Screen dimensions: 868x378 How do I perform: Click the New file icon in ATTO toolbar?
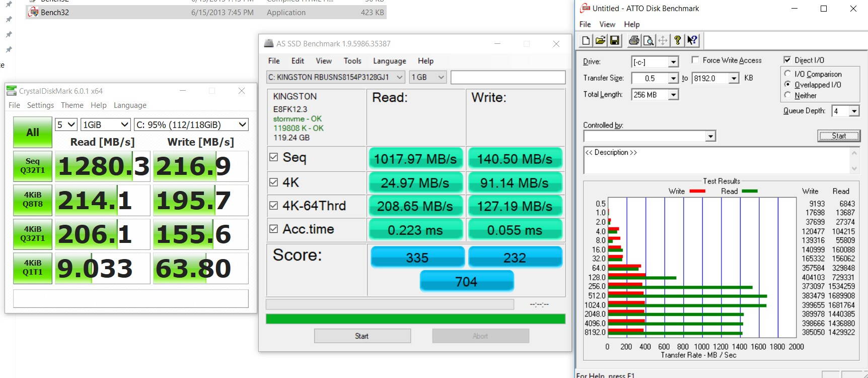coord(586,41)
